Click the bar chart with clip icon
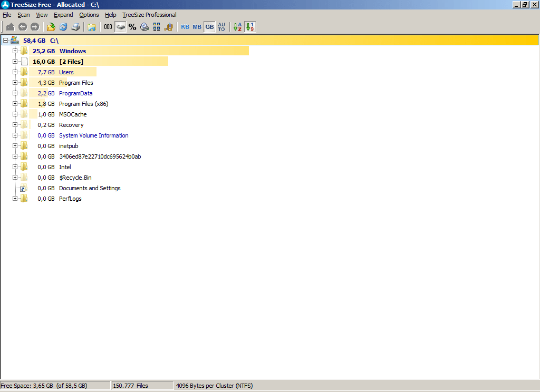 point(169,27)
